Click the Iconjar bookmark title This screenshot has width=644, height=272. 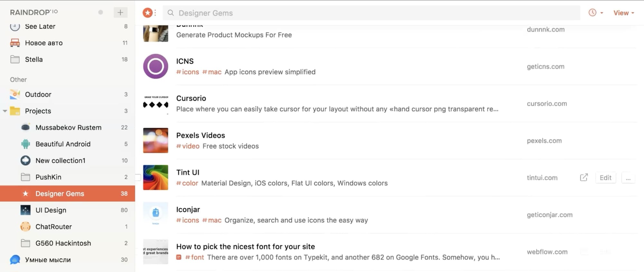point(188,209)
